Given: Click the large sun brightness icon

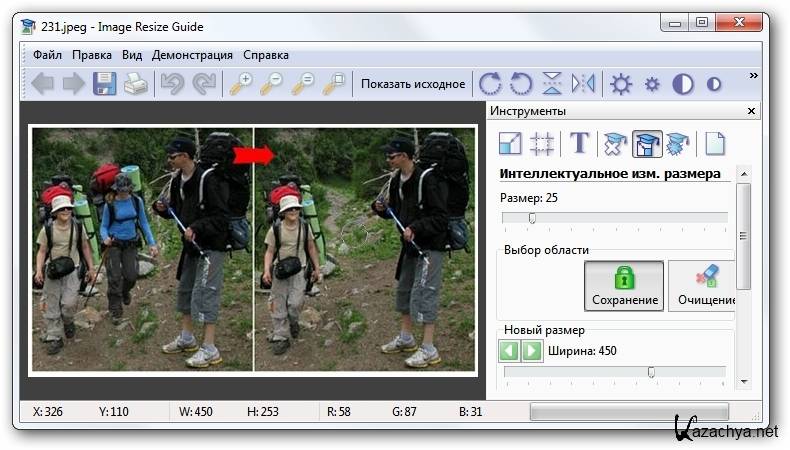Looking at the screenshot, I should [621, 84].
